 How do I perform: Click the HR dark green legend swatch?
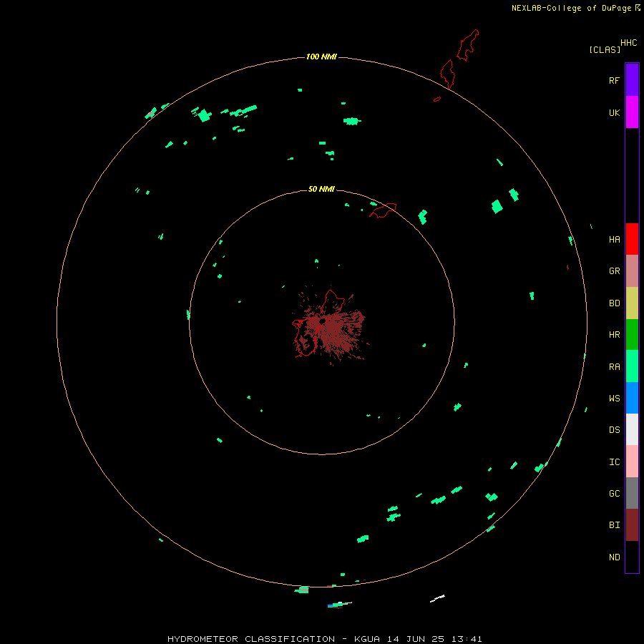tap(632, 335)
